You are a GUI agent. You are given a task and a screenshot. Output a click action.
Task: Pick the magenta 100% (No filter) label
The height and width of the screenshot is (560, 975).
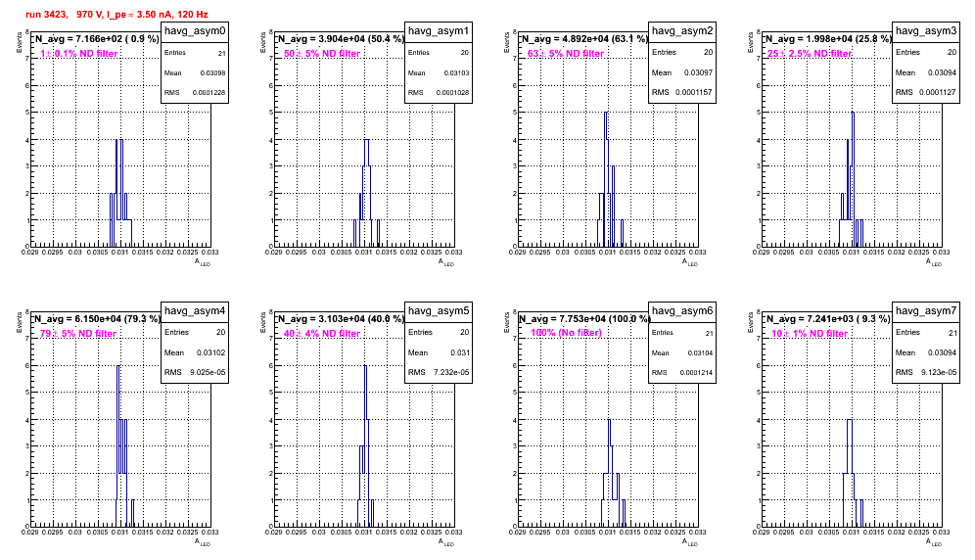[567, 333]
